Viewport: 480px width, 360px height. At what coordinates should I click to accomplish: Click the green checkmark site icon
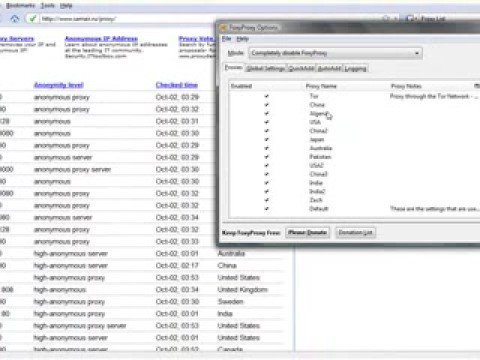[x=33, y=19]
